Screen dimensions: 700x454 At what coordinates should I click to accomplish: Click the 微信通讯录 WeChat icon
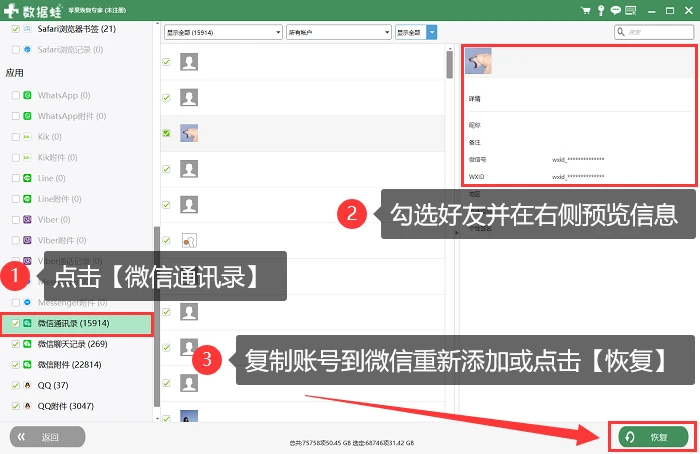[x=27, y=323]
